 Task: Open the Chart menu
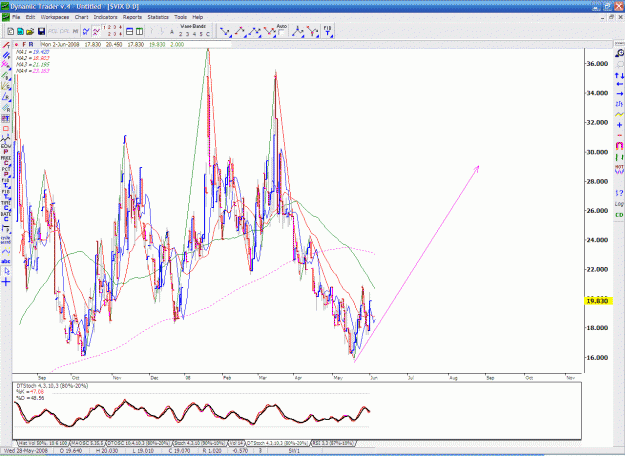tap(81, 17)
